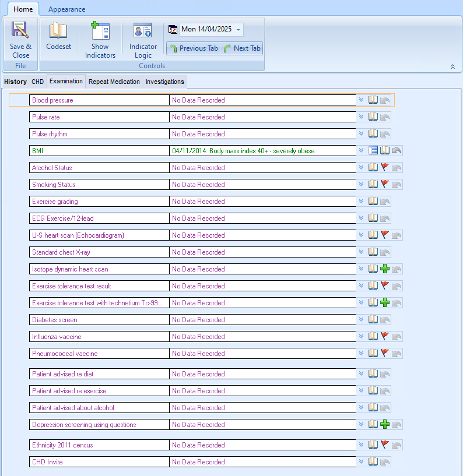Click the red flag beside Influenza vaccine

click(385, 337)
